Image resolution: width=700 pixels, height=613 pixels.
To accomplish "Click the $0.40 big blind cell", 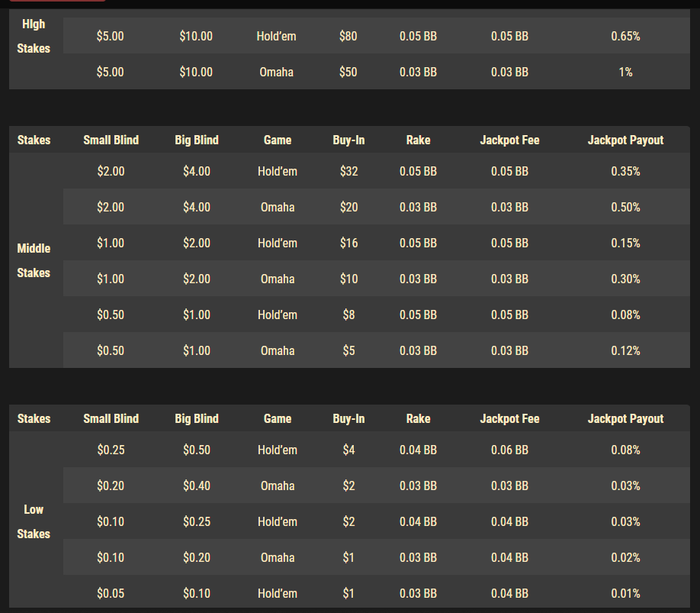I will (x=196, y=486).
